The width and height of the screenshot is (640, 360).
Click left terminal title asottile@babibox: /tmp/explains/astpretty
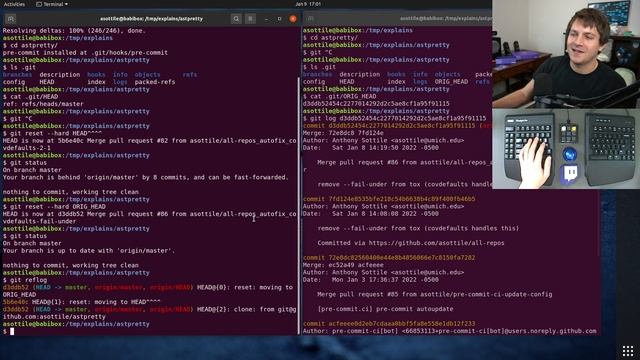click(151, 19)
